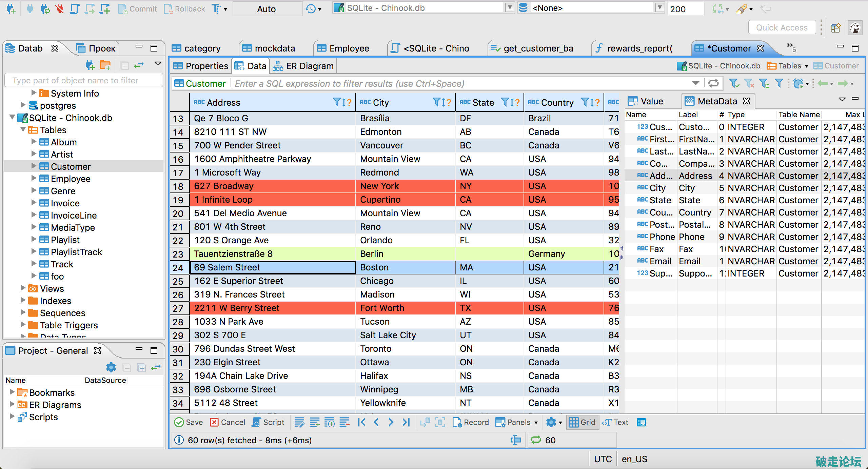Expand the Views folder in tree
This screenshot has height=469, width=868.
click(x=23, y=288)
